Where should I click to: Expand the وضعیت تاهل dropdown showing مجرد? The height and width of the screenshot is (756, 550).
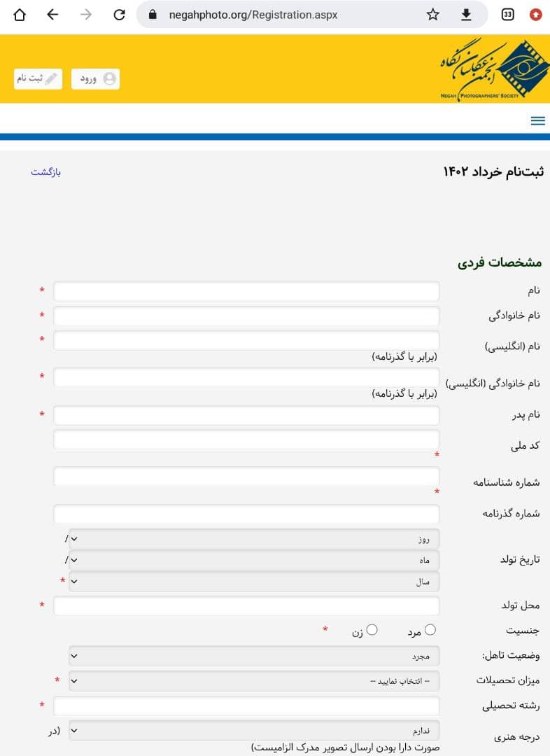coord(254,656)
